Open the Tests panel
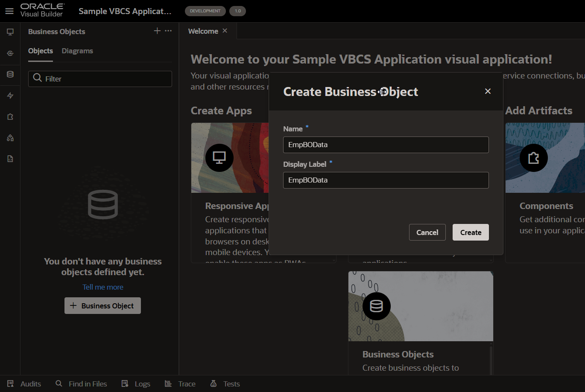Viewport: 585px width, 392px height. 225,384
